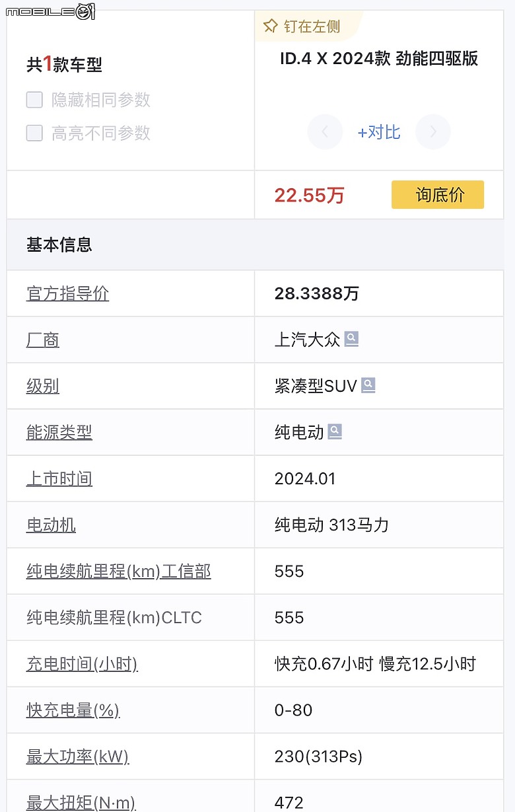515x812 pixels.
Task: Open the 官方指导价 parameter link
Action: tap(67, 293)
